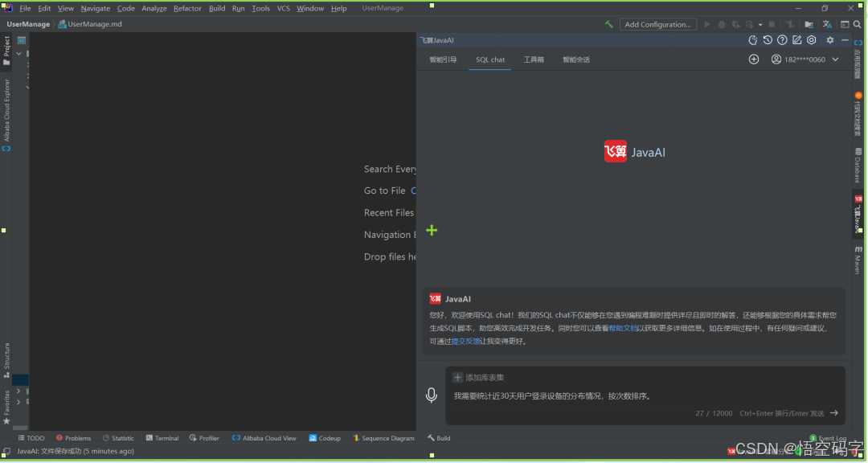Viewport: 868px width, 463px height.
Task: Open the Profiler tool window
Action: point(204,438)
